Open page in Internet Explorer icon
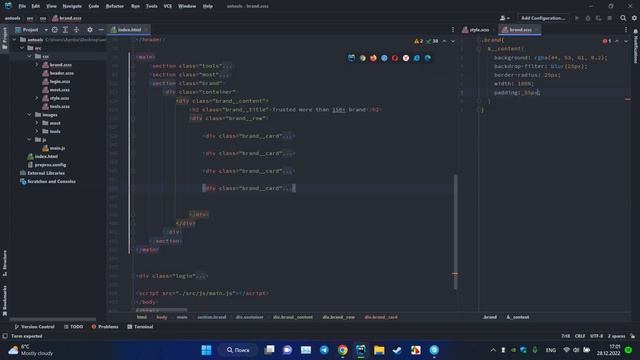This screenshot has width=640, height=360. point(417,58)
